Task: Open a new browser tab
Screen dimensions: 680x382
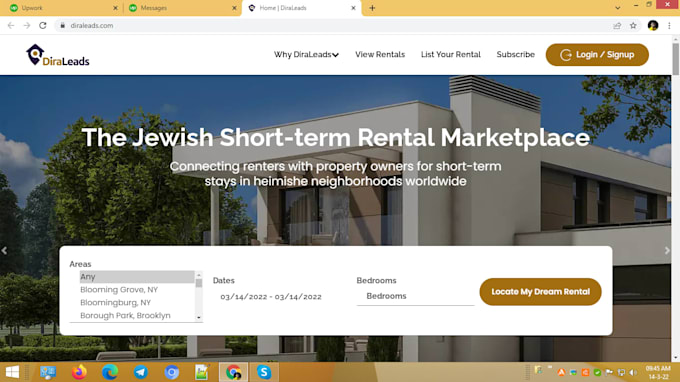Action: (372, 8)
